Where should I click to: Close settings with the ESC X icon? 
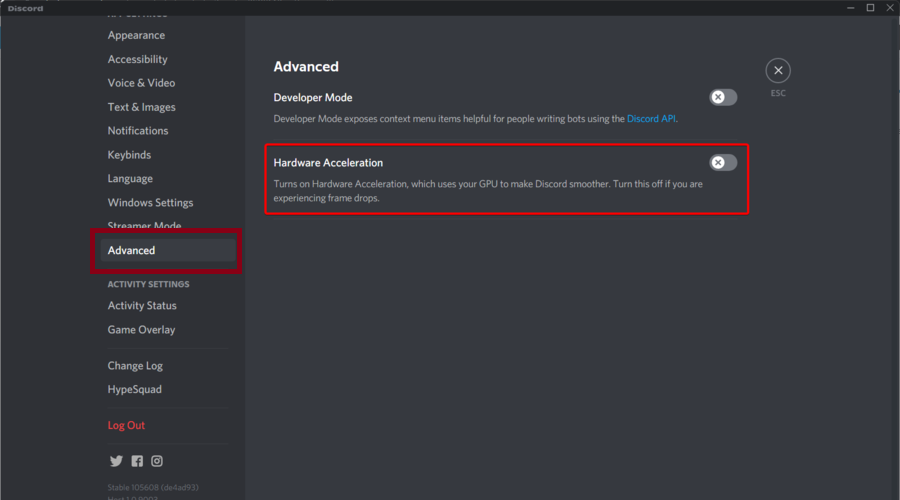pos(778,70)
